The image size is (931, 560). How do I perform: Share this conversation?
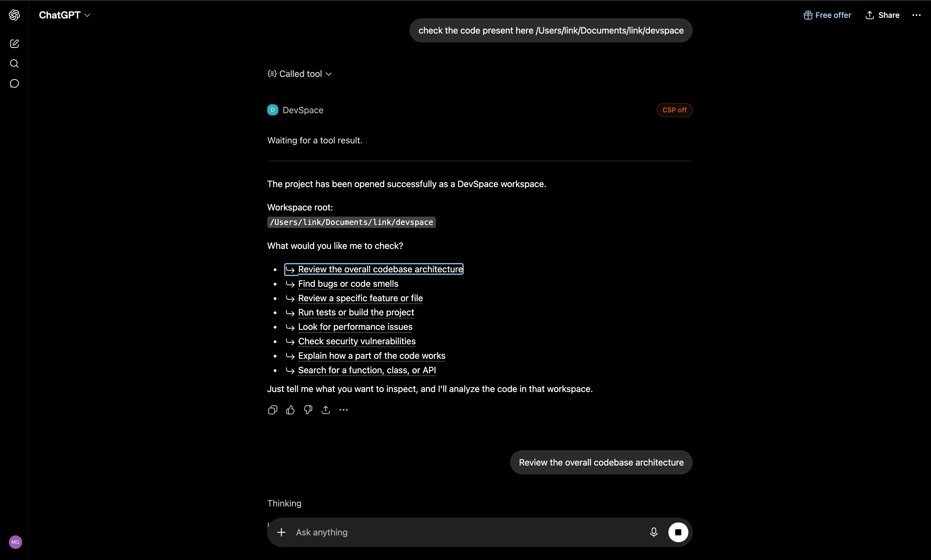pos(882,15)
